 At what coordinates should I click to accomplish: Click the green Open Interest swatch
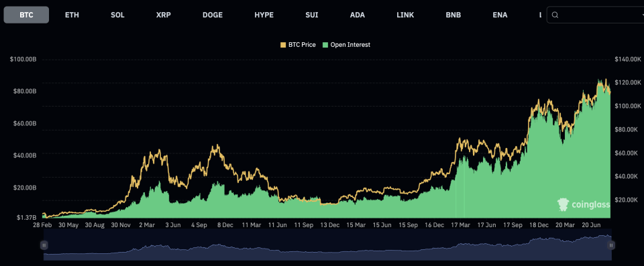(325, 45)
